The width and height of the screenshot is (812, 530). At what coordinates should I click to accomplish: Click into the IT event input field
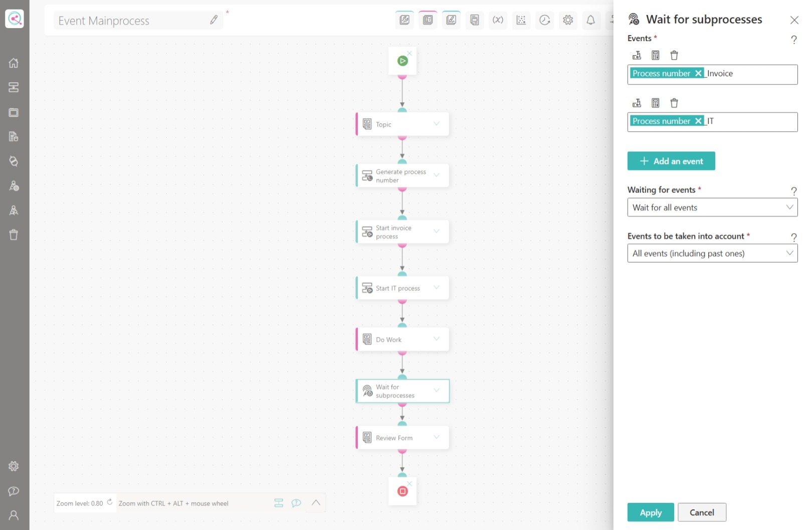click(x=712, y=122)
